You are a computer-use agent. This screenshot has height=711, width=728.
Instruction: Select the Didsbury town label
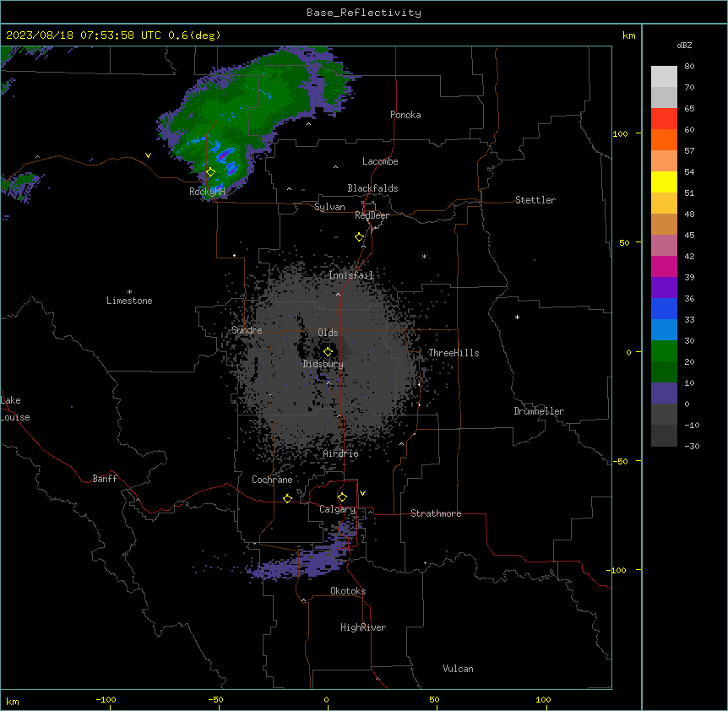coord(323,364)
